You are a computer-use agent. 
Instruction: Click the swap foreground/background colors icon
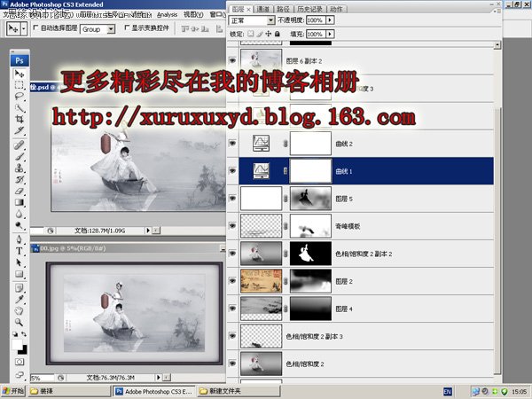pyautogui.click(x=24, y=334)
